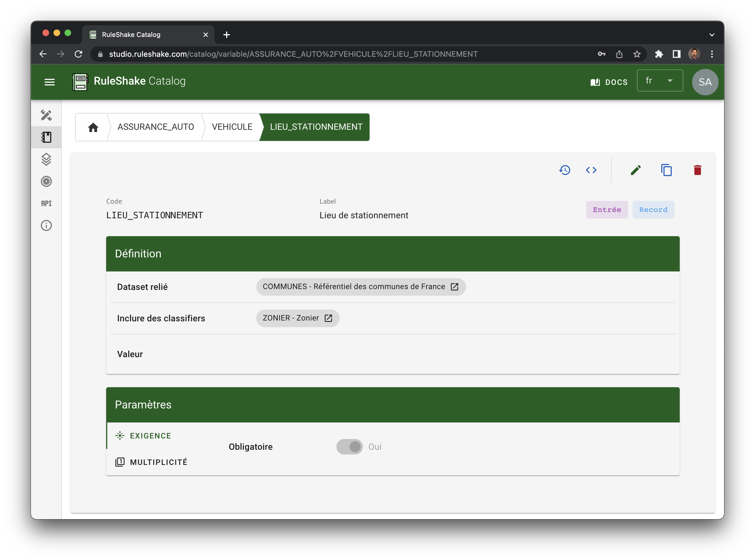The height and width of the screenshot is (560, 755).
Task: Click the DOCS button in header
Action: click(x=609, y=82)
